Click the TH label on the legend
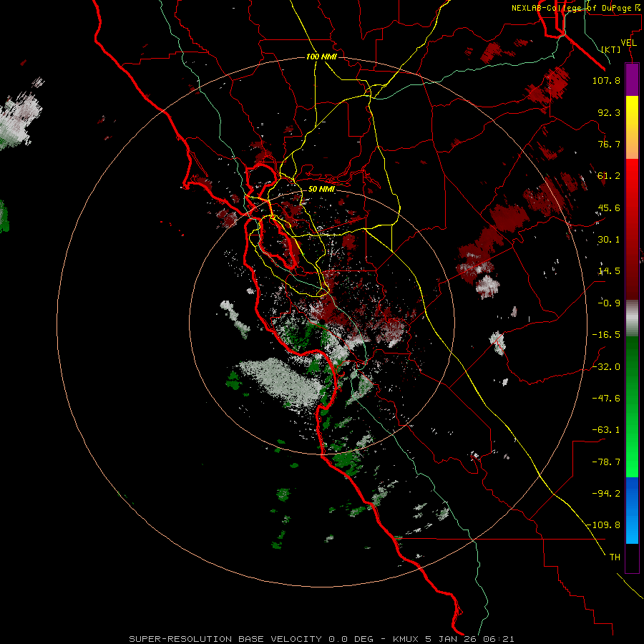 pyautogui.click(x=615, y=557)
